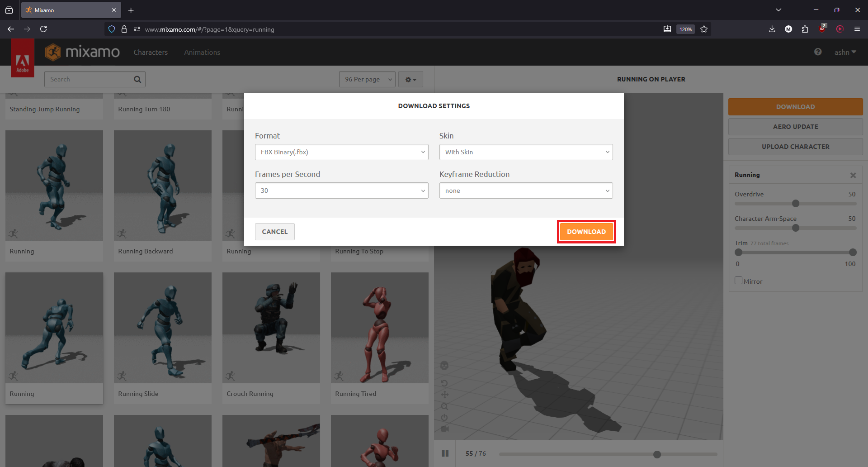Click the orange DOWNLOAD button in dialog
Viewport: 868px width, 467px height.
tap(586, 232)
